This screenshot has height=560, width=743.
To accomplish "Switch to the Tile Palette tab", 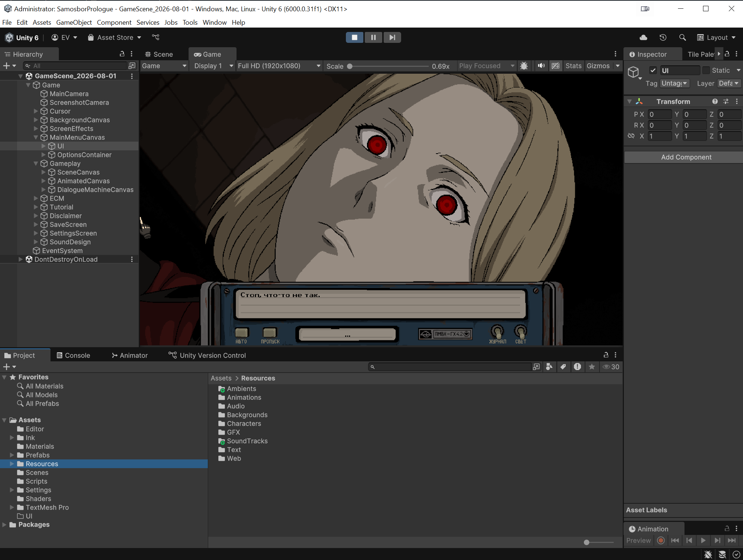I will coord(701,54).
